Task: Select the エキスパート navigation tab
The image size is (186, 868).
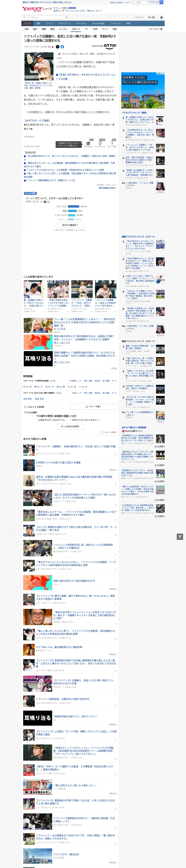Action: 64,24
